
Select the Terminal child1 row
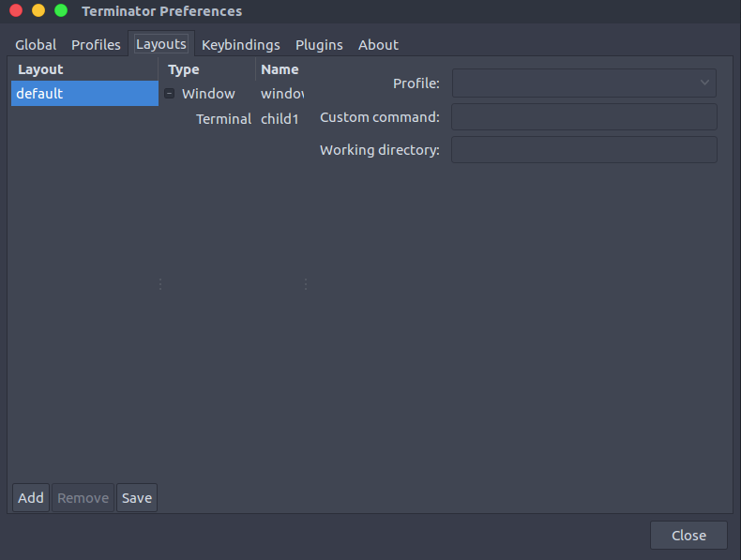click(234, 118)
